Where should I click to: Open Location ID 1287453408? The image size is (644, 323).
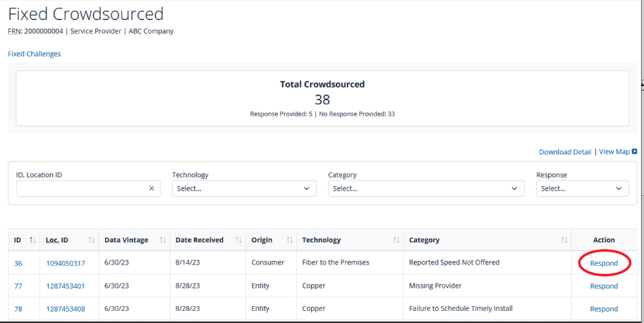click(x=65, y=308)
